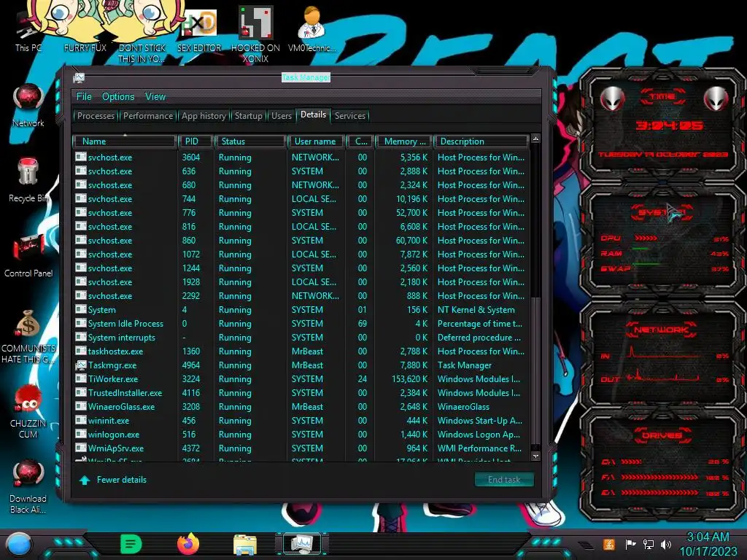The height and width of the screenshot is (560, 747).
Task: Click the DRIVES gadget header
Action: point(662,435)
